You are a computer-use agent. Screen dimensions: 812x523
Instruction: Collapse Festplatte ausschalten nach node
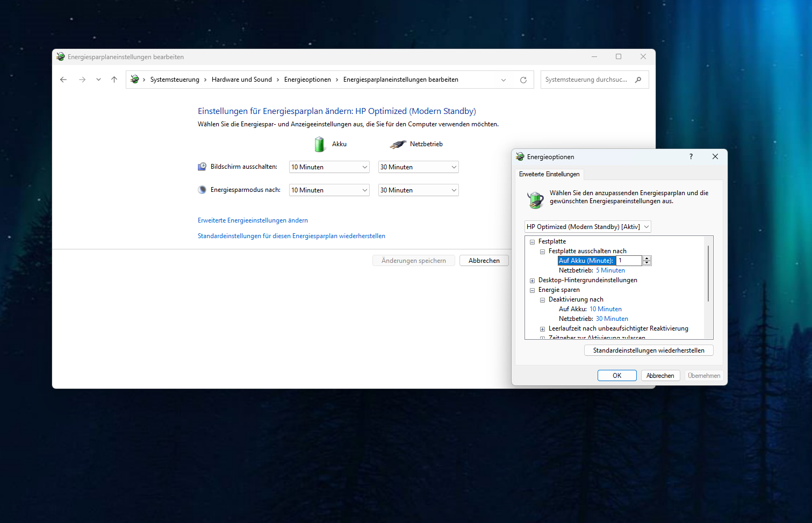542,252
